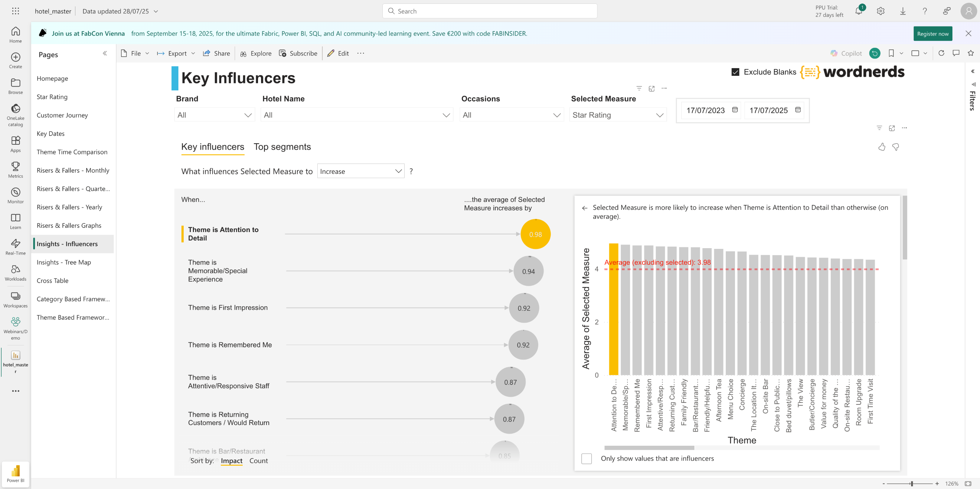Expand the Brand dropdown

[214, 115]
